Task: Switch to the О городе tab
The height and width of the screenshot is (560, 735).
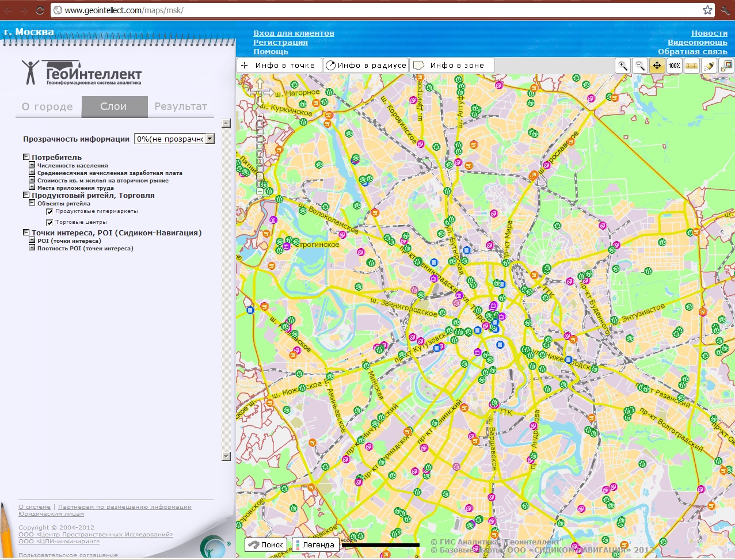Action: (48, 106)
